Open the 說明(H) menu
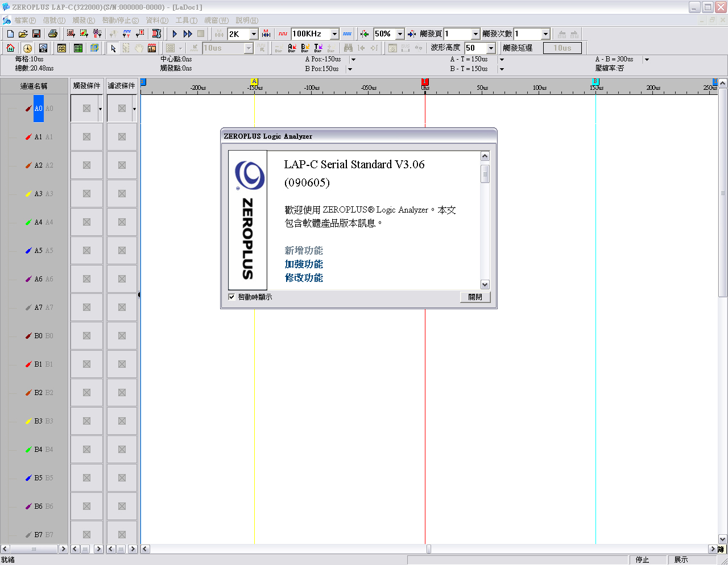The height and width of the screenshot is (565, 728). [x=247, y=20]
